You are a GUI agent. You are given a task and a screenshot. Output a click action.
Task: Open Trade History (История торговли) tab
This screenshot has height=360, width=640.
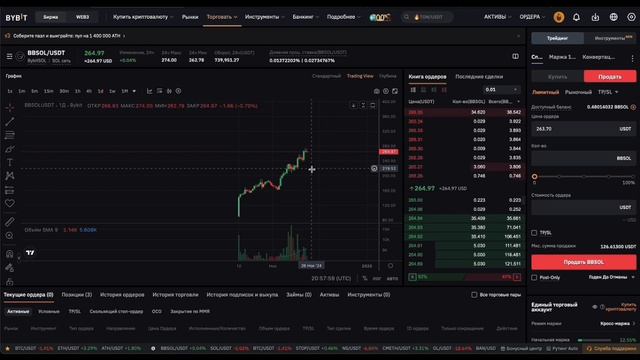[x=175, y=295]
